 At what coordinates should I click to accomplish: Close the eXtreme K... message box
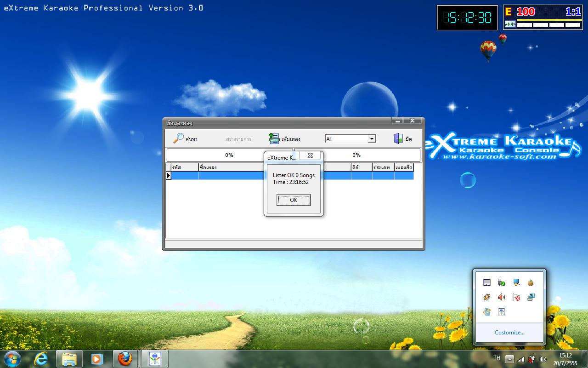(310, 155)
